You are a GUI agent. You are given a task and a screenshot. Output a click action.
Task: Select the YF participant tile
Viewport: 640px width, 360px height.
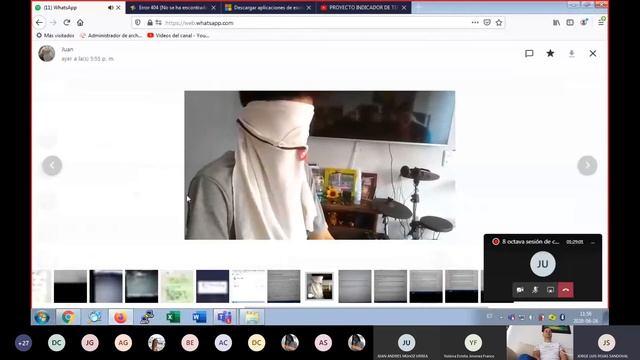473,343
